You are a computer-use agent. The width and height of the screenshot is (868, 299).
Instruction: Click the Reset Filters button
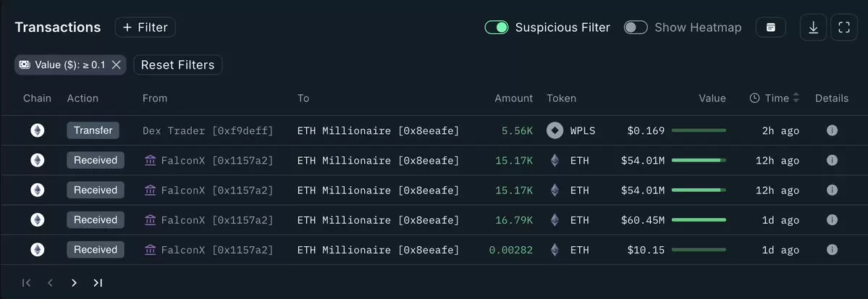[x=177, y=64]
